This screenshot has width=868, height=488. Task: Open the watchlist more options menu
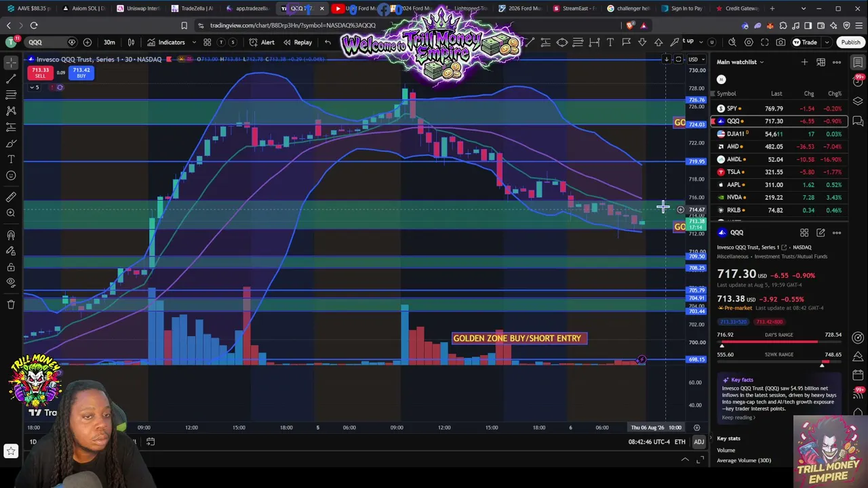(837, 62)
